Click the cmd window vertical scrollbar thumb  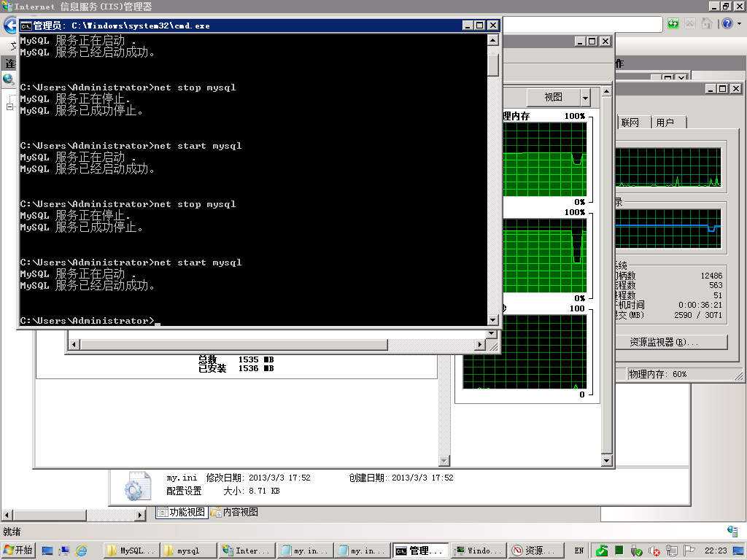(493, 65)
